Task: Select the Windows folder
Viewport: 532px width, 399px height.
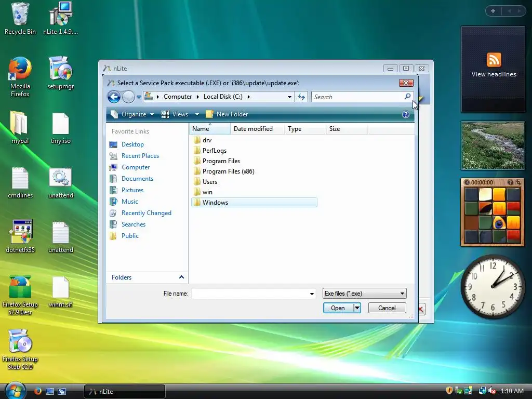Action: [x=254, y=203]
